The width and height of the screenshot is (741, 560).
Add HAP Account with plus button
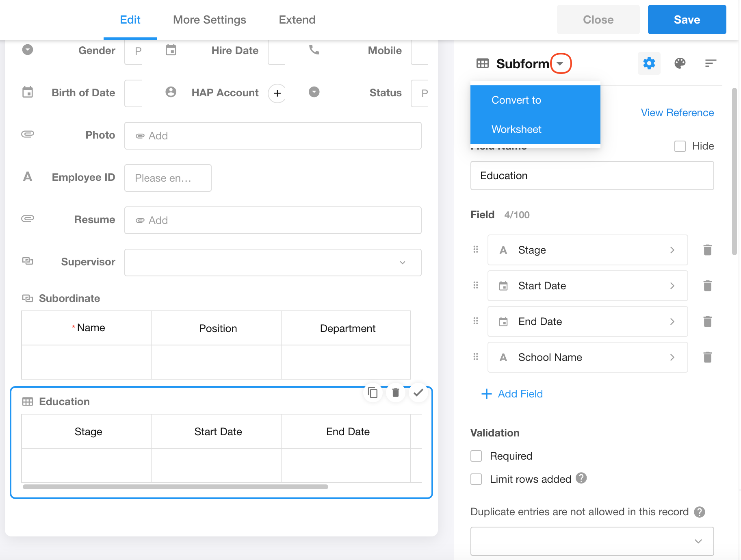[x=277, y=93]
